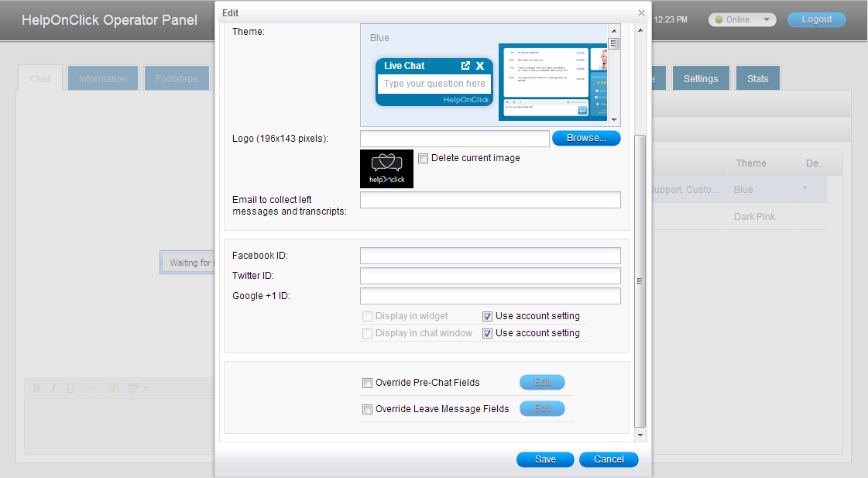The width and height of the screenshot is (868, 478).
Task: Click the Waiting for box in chat panel
Action: pyautogui.click(x=188, y=263)
